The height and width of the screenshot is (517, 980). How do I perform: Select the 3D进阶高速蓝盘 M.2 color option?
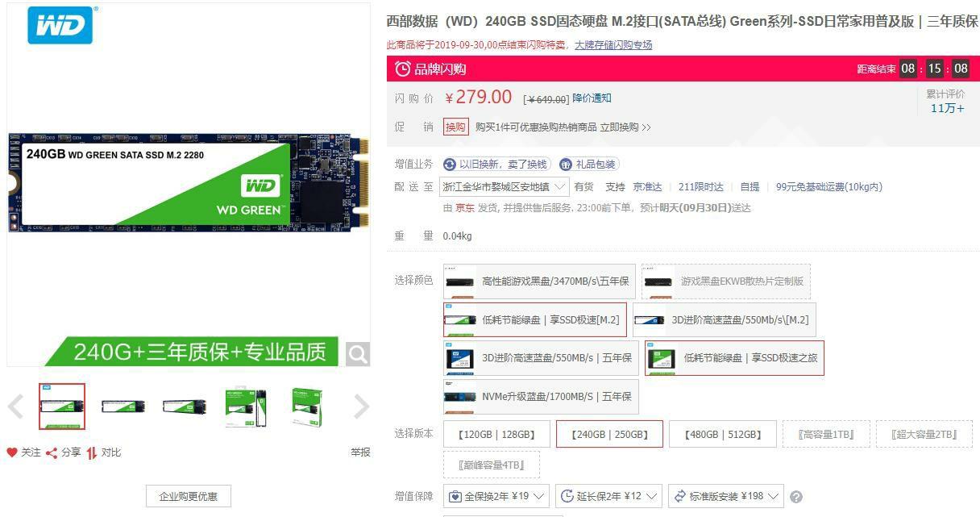click(724, 319)
